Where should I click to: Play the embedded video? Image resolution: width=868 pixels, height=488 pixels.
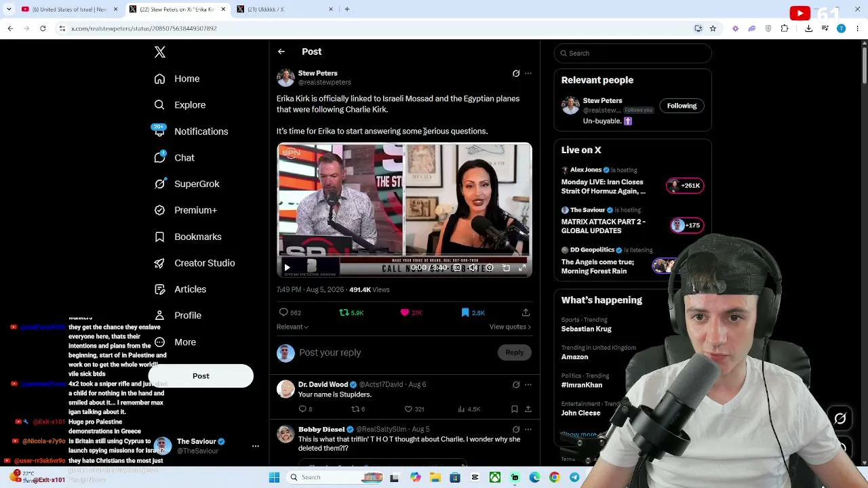[287, 268]
